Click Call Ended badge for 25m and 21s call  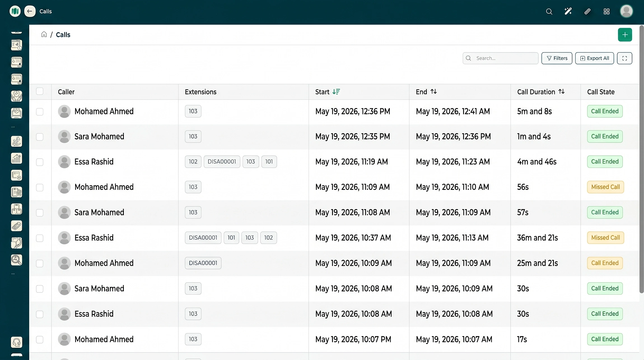(605, 263)
